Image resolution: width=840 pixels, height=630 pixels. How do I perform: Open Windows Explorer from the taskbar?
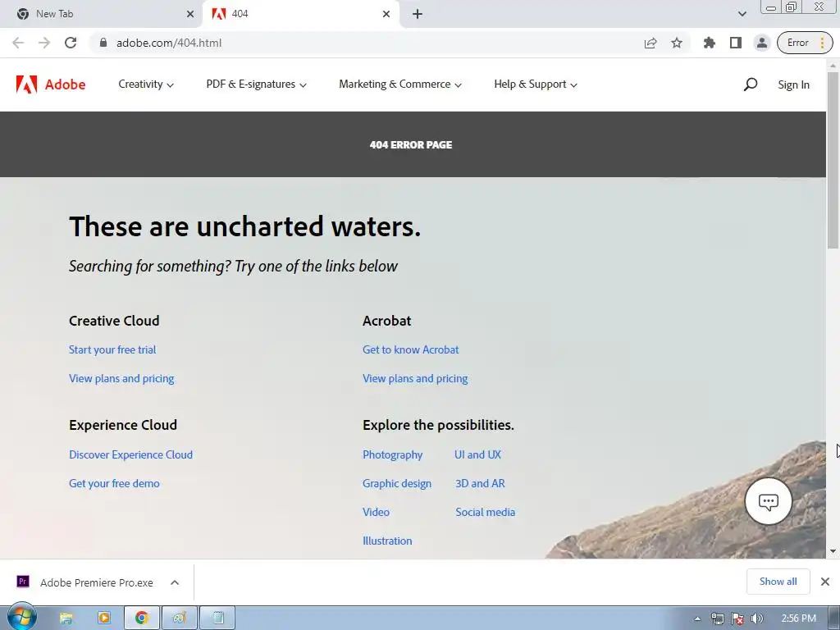click(66, 619)
